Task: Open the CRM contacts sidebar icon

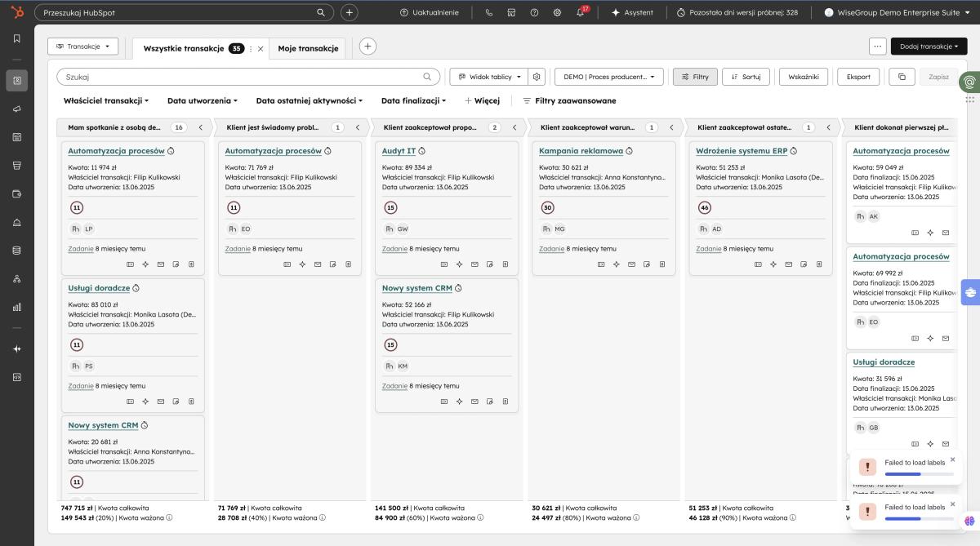Action: click(17, 80)
